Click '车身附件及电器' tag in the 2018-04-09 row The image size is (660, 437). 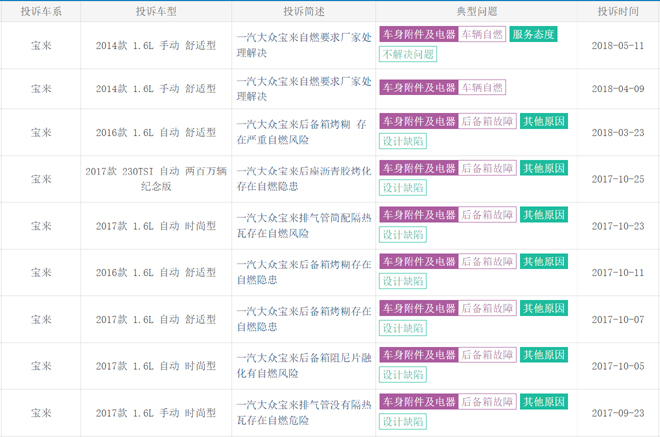coord(419,88)
